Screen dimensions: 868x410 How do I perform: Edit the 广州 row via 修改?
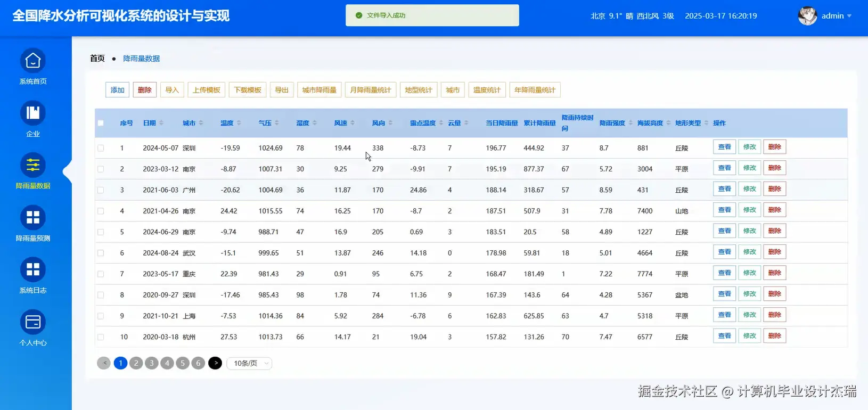coord(749,189)
